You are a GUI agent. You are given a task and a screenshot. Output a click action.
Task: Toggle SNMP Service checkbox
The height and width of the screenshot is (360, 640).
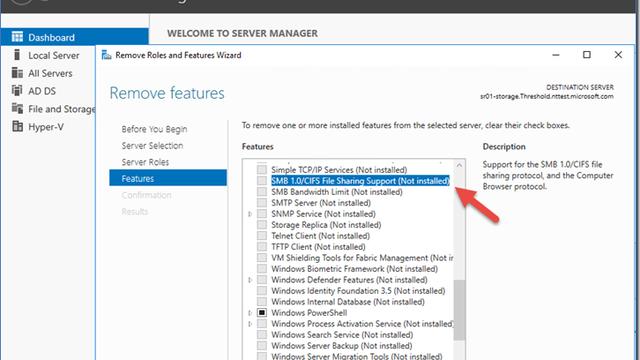(262, 213)
